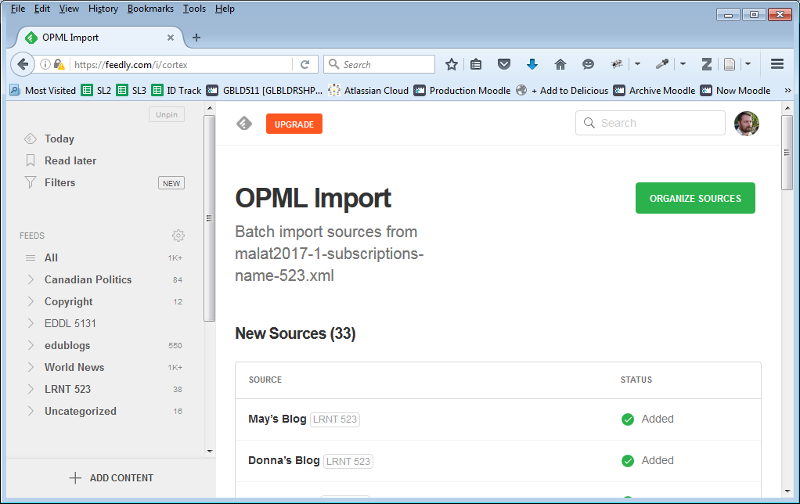The width and height of the screenshot is (800, 504).
Task: Open the ID Track bookmark
Action: (177, 90)
